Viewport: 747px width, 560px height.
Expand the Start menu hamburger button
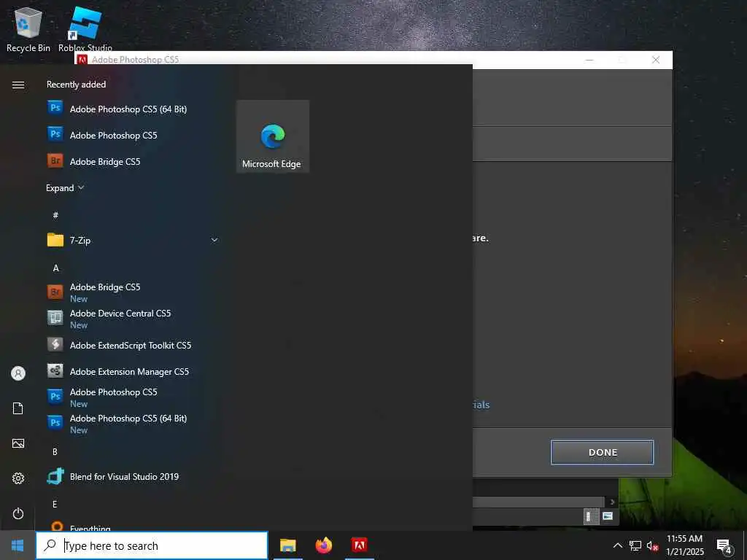point(18,85)
